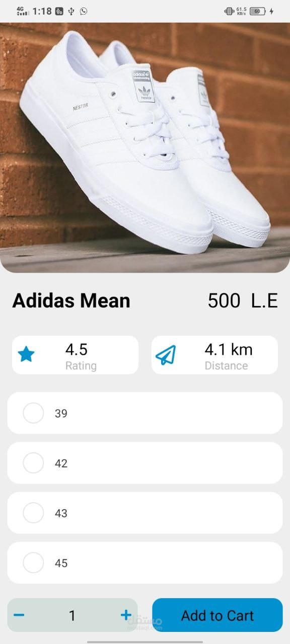Tap the 4G signal strength icon
The height and width of the screenshot is (644, 290).
pyautogui.click(x=23, y=11)
